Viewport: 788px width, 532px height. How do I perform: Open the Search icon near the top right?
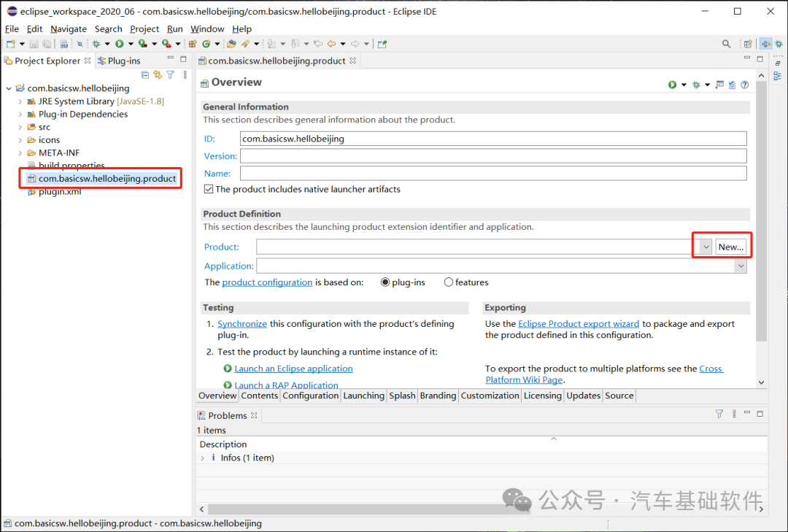(x=727, y=43)
